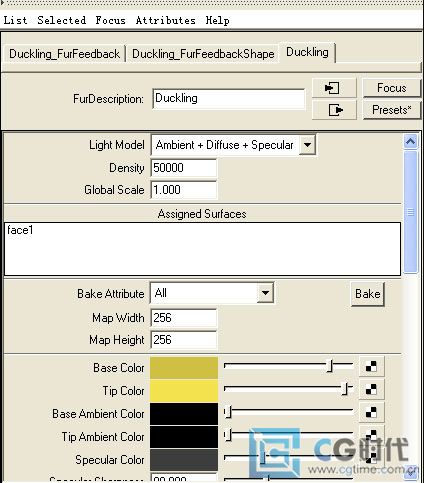Click the Focus button
424x483 pixels.
[x=392, y=88]
